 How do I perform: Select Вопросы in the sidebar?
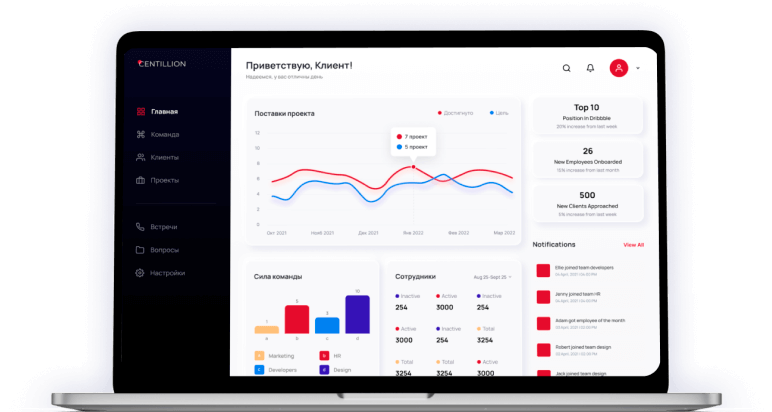pyautogui.click(x=164, y=250)
